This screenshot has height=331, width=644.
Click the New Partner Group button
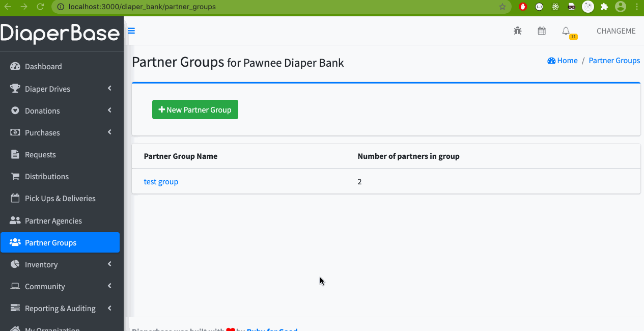click(x=195, y=109)
